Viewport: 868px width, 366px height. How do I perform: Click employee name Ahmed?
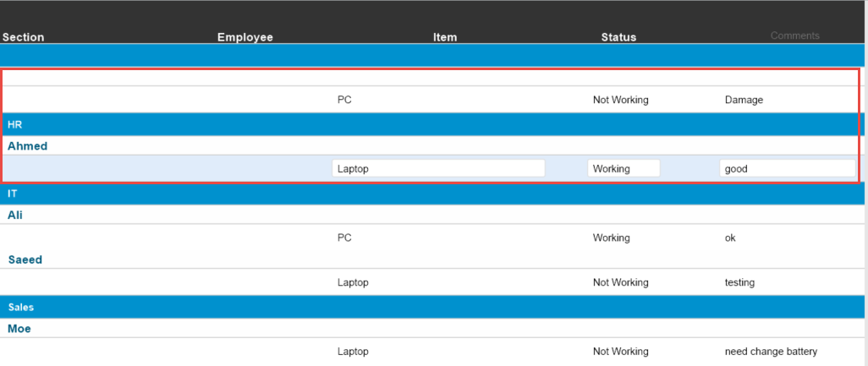tap(28, 146)
